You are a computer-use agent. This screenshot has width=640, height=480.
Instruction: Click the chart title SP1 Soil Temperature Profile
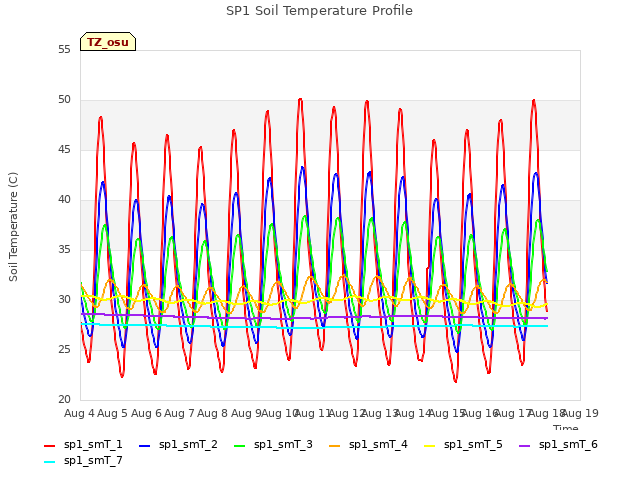click(319, 11)
